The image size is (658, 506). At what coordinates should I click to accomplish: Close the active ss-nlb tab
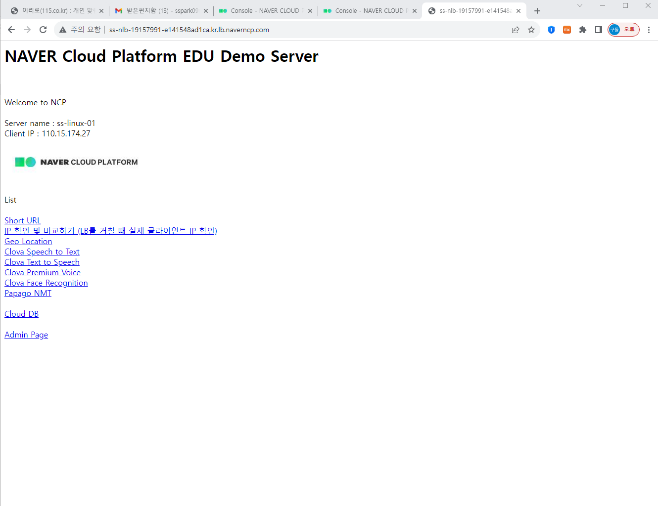point(519,11)
